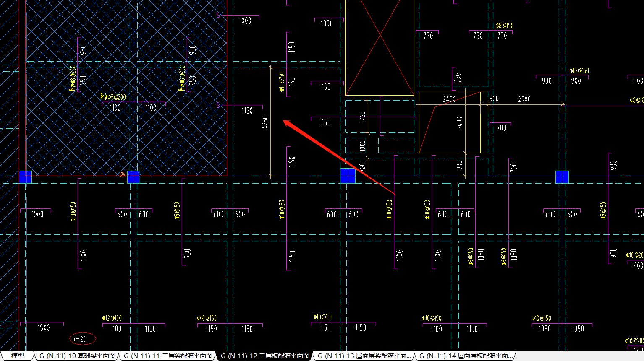Open the G-(N-11)-10 基础梁平面图 layout tab
The width and height of the screenshot is (644, 361).
[x=77, y=356]
